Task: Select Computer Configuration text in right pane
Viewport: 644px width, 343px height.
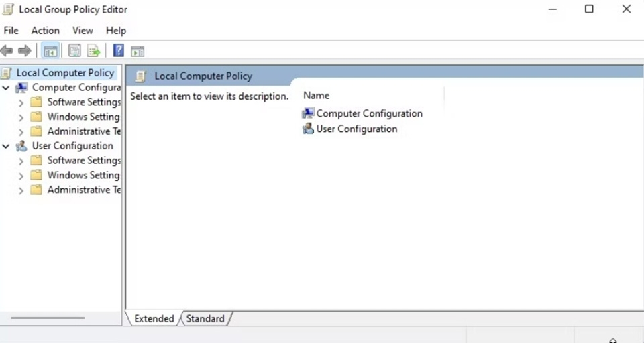Action: click(x=369, y=113)
